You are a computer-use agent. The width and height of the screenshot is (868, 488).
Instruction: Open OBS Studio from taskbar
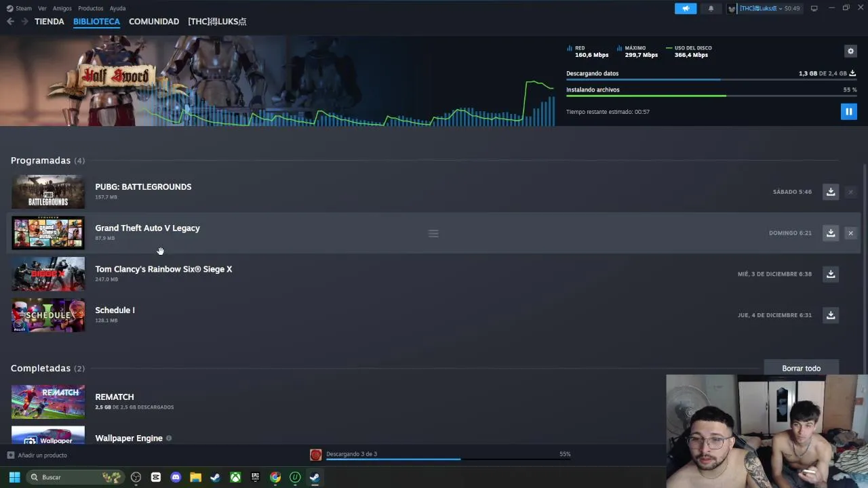click(136, 477)
